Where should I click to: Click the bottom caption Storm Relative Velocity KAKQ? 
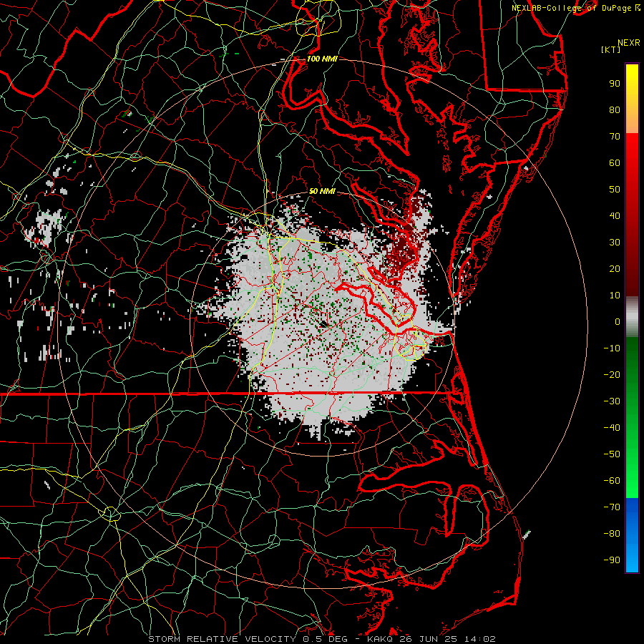(x=322, y=639)
